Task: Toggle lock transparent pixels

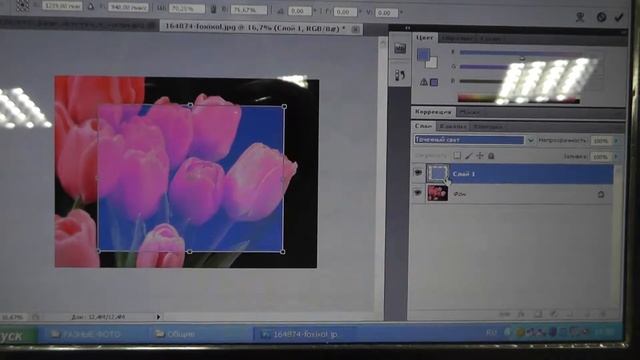Action: click(x=457, y=156)
